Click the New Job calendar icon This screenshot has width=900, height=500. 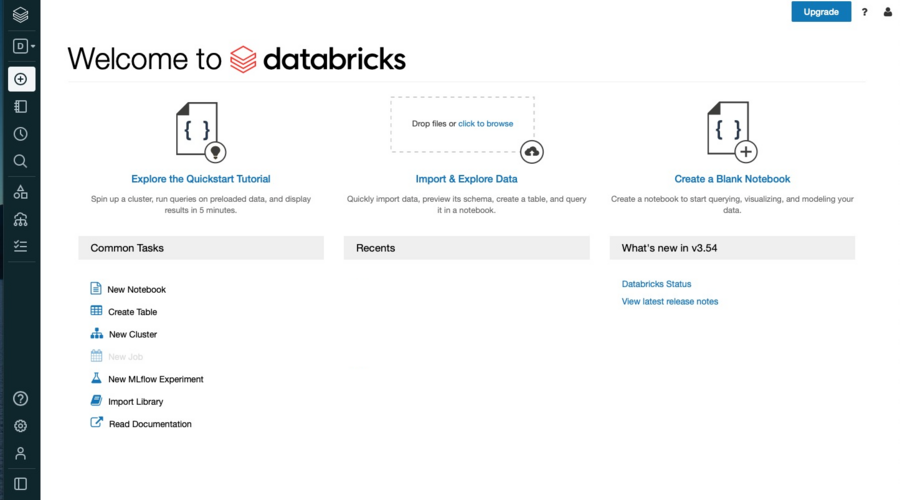tap(96, 356)
